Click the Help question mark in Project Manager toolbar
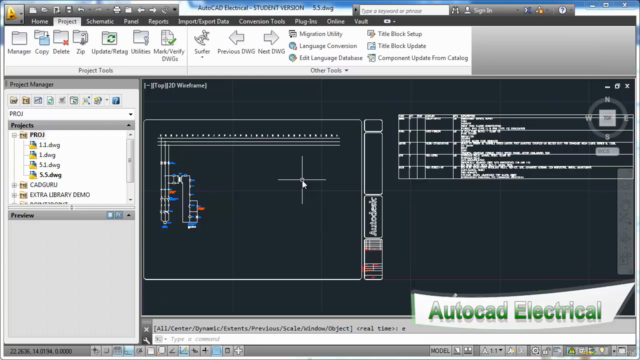Image resolution: width=640 pixels, height=360 pixels. pos(116,100)
